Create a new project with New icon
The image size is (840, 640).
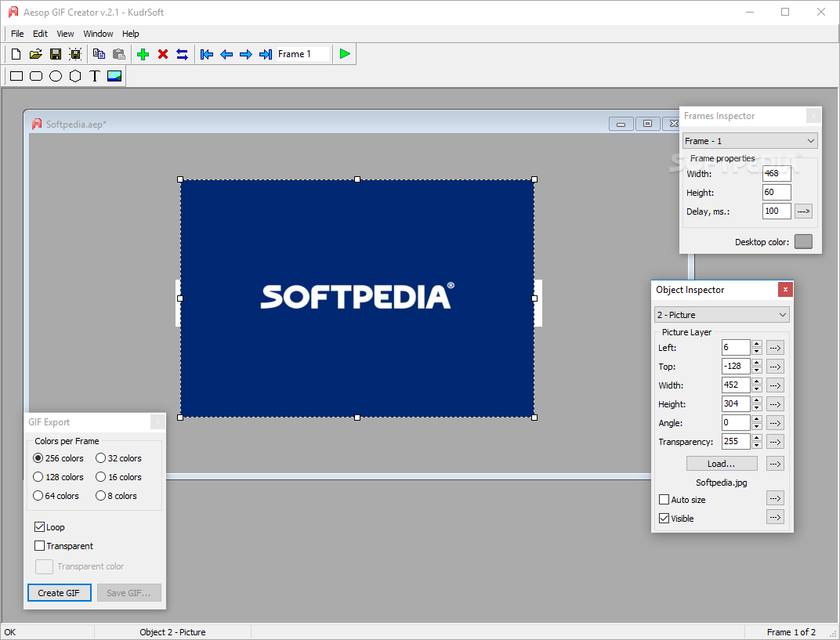click(x=16, y=54)
